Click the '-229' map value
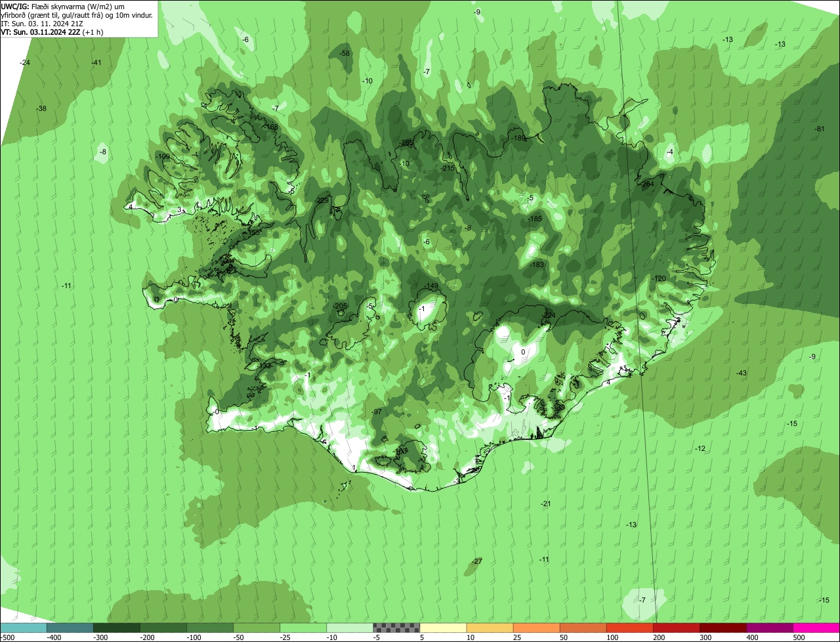This screenshot has height=642, width=840. 322,200
